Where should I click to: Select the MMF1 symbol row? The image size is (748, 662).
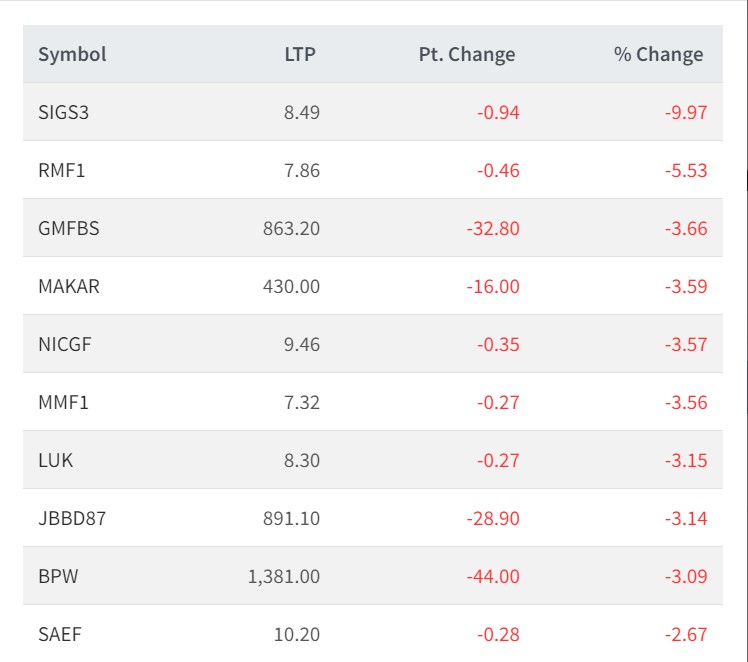pyautogui.click(x=63, y=402)
